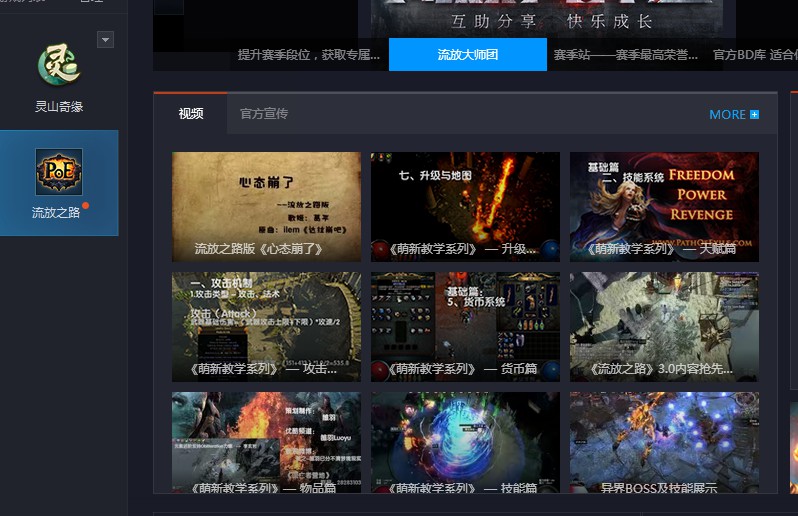Viewport: 798px width, 516px height.
Task: Click the MORE plus icon
Action: 754,114
